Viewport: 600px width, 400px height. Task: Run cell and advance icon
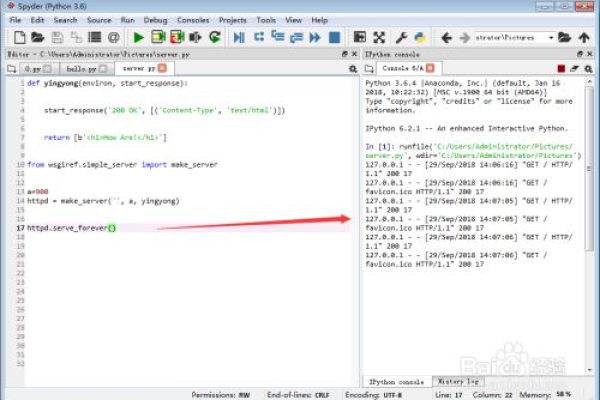point(177,37)
